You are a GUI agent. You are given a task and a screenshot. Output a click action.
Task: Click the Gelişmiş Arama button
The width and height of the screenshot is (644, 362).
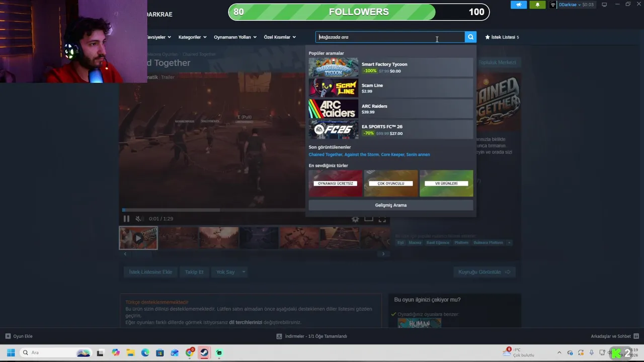[390, 205]
